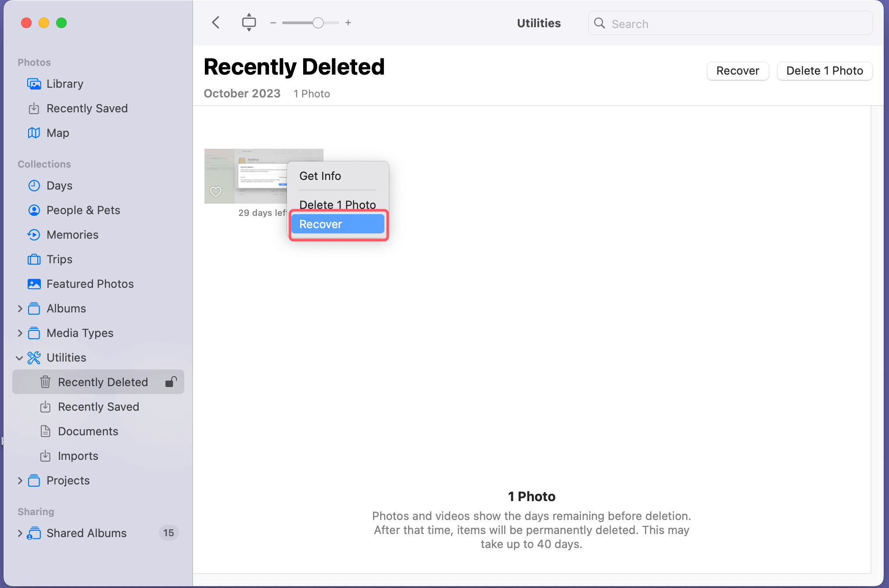
Task: Expand the Media Types section
Action: pos(20,333)
